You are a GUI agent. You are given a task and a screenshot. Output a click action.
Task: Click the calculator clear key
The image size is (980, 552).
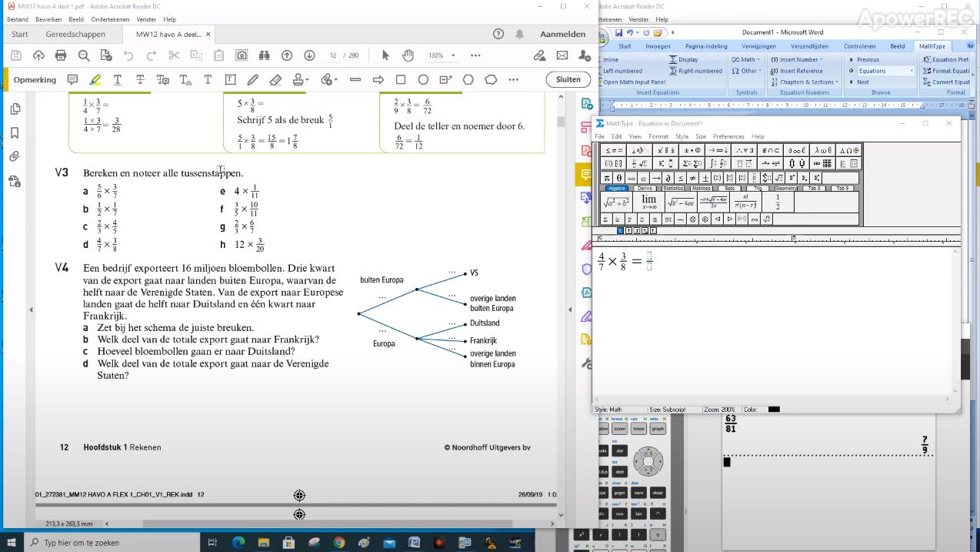point(658,493)
